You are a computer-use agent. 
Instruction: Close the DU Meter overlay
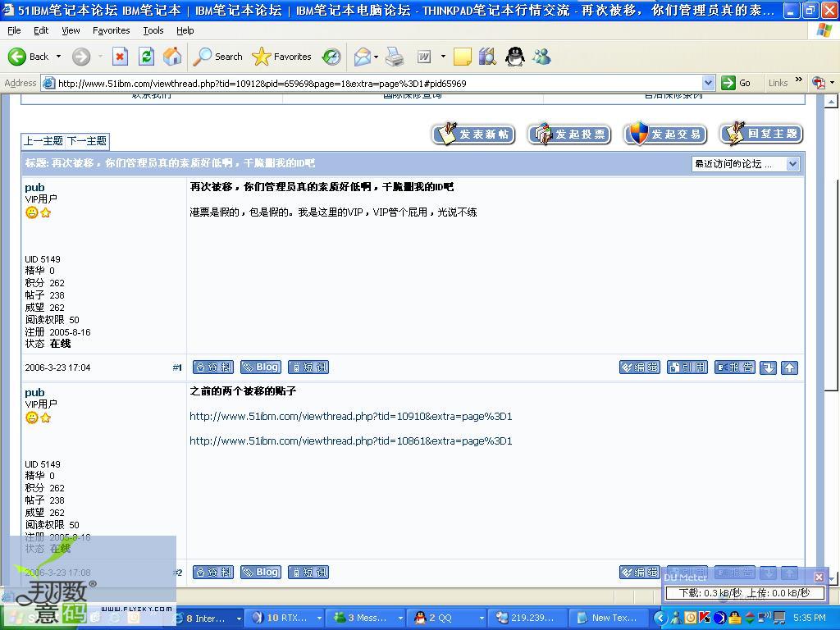point(819,577)
